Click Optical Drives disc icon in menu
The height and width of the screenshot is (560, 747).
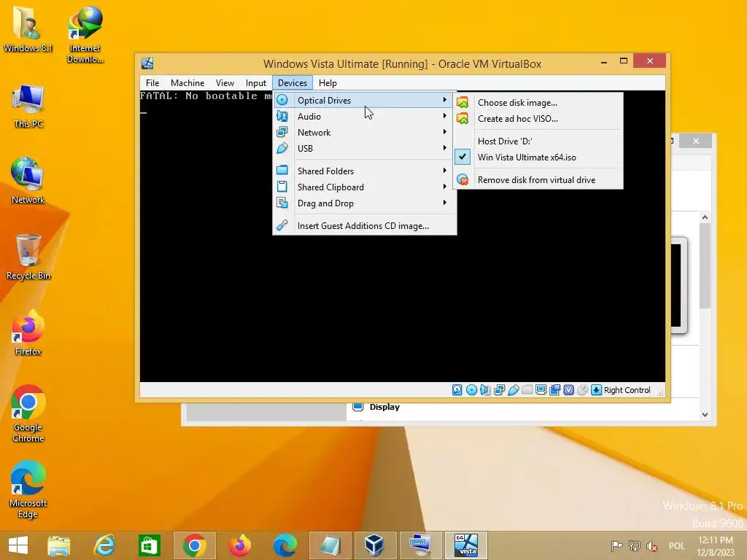coord(282,100)
